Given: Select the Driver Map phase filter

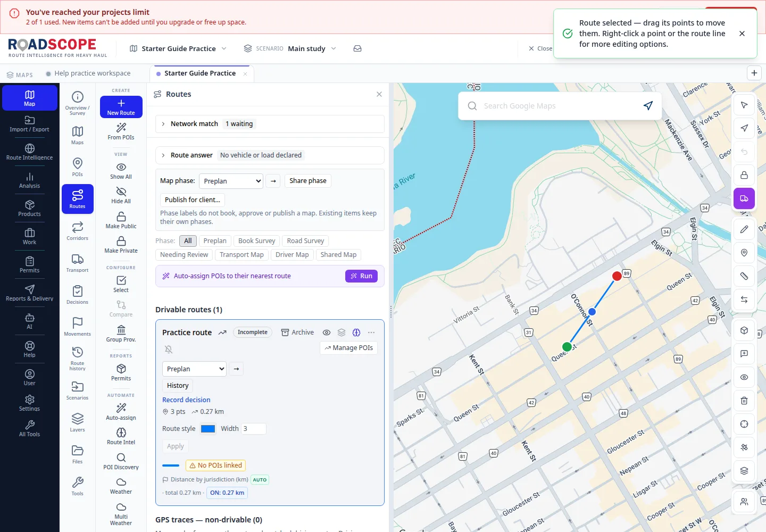Looking at the screenshot, I should point(292,255).
